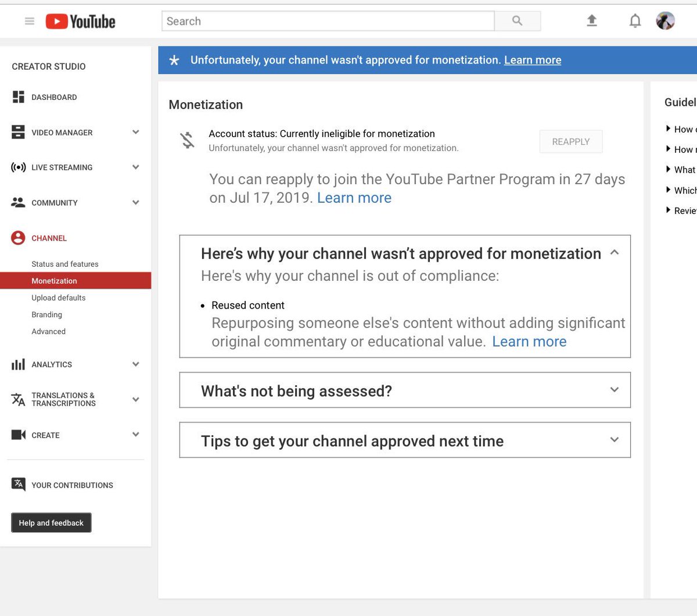Screen dimensions: 697x616
Task: Open Branding settings page
Action: click(47, 314)
